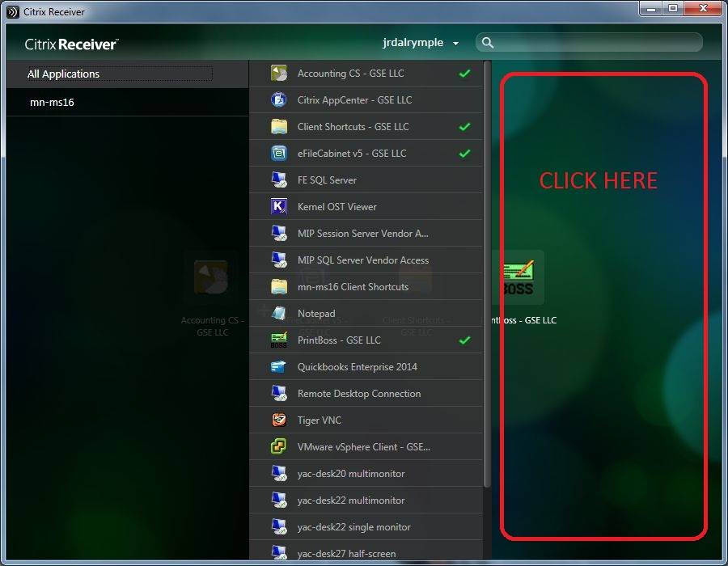Open the Accounting CS - GSE LLC application icon
This screenshot has height=566, width=728.
(279, 73)
